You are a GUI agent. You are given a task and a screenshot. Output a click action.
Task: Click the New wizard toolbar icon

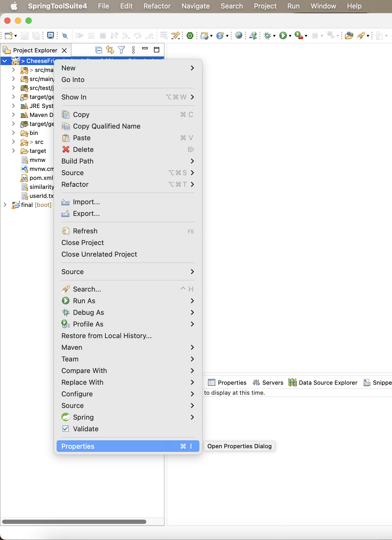pyautogui.click(x=8, y=35)
